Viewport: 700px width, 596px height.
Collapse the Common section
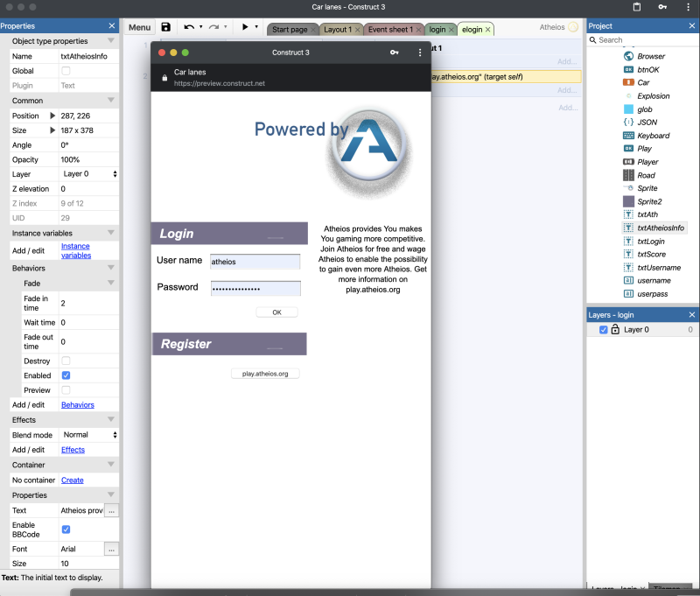pyautogui.click(x=111, y=100)
